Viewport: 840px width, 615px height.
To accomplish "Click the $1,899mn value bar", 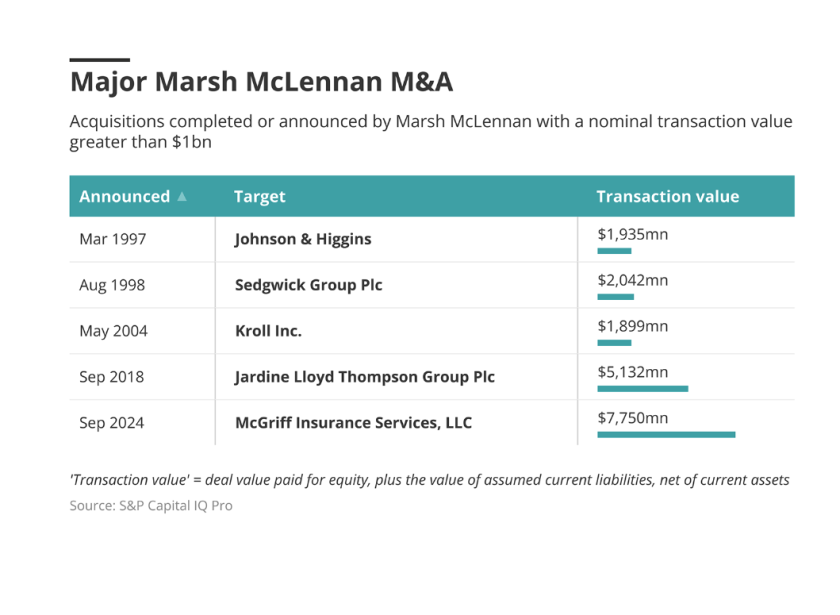I will point(614,343).
